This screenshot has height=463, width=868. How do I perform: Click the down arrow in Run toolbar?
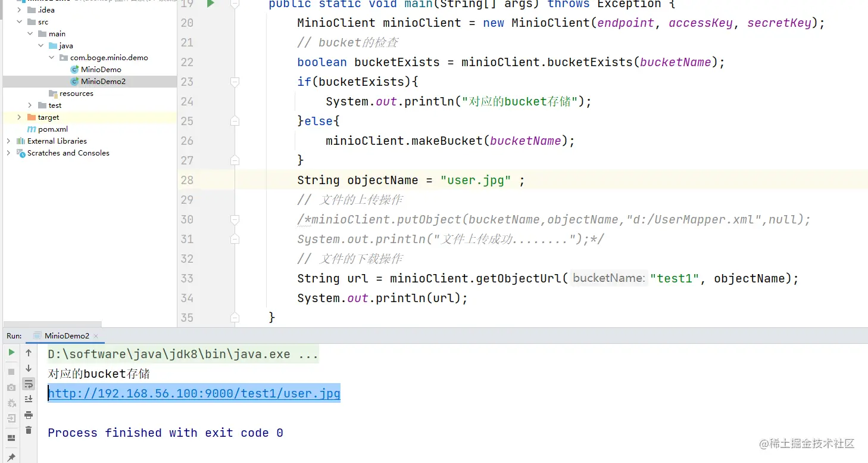pos(29,368)
